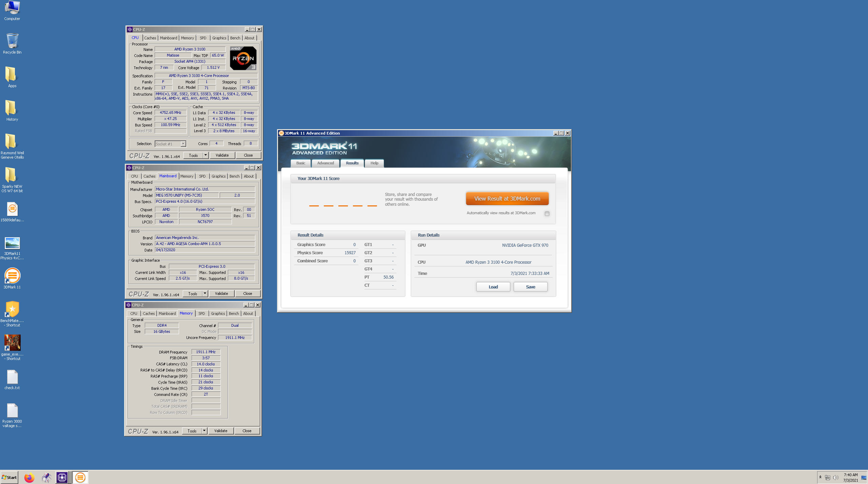Image resolution: width=868 pixels, height=484 pixels.
Task: Click the taskbar clock
Action: tap(850, 478)
